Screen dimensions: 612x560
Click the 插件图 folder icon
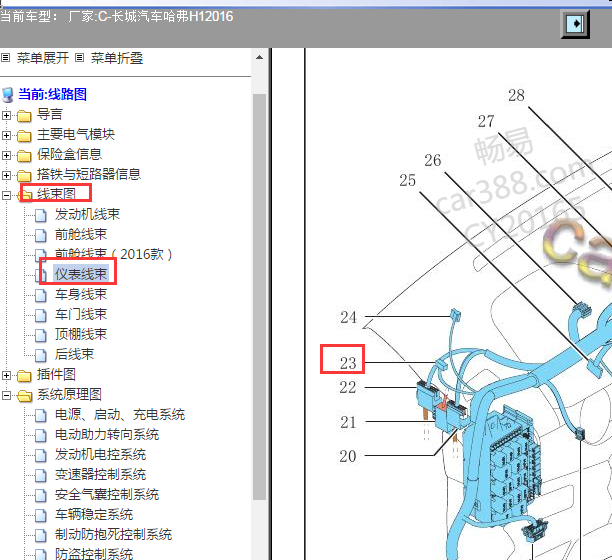24,375
